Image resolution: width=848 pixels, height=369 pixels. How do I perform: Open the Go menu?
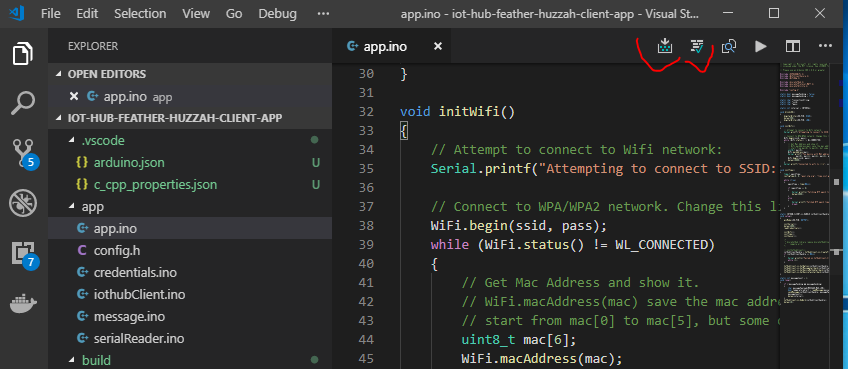pyautogui.click(x=234, y=14)
